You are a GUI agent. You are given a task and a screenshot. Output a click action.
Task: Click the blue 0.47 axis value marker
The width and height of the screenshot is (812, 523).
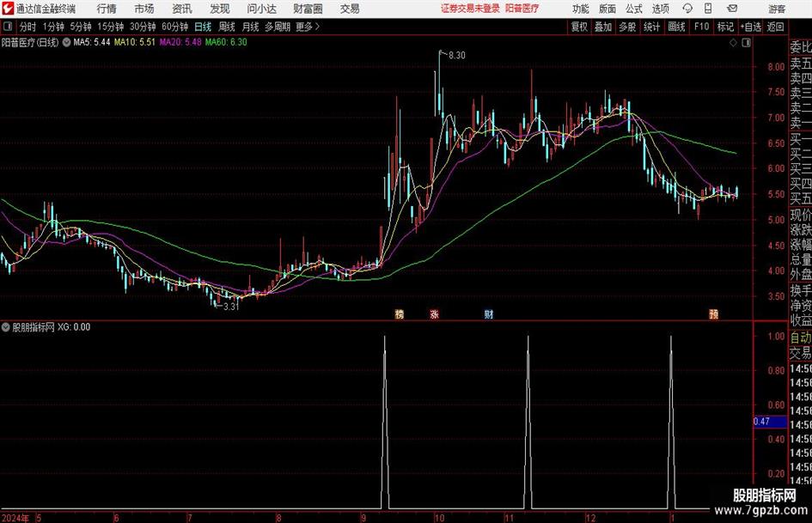770,422
